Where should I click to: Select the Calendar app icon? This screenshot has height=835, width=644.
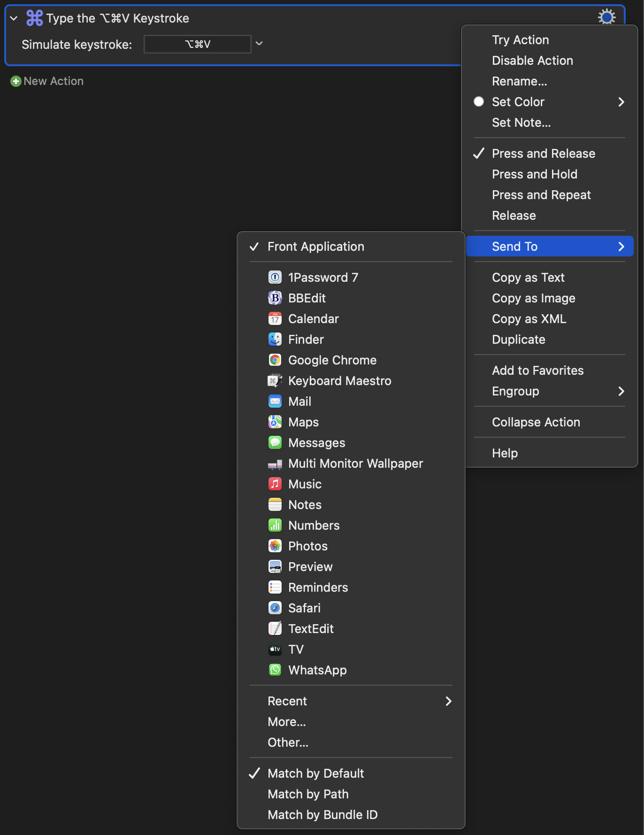tap(275, 318)
